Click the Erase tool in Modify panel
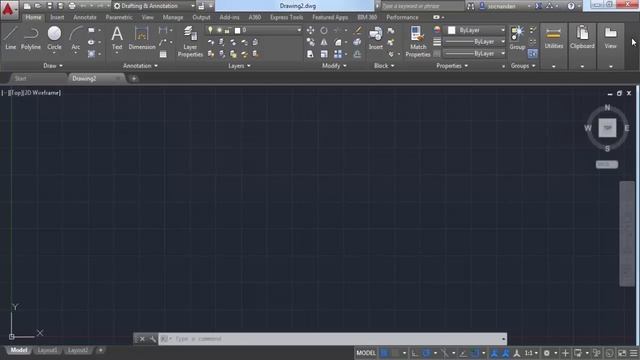The image size is (640, 360). coord(358,30)
